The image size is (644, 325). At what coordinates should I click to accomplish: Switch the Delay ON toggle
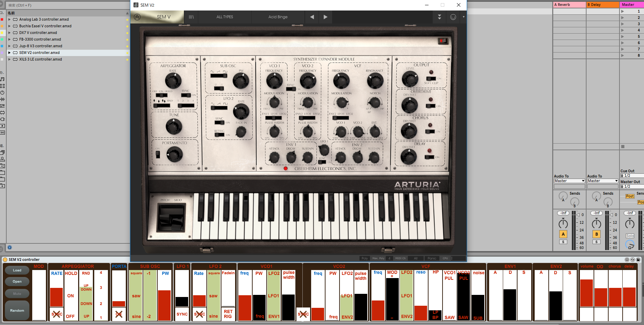(429, 157)
